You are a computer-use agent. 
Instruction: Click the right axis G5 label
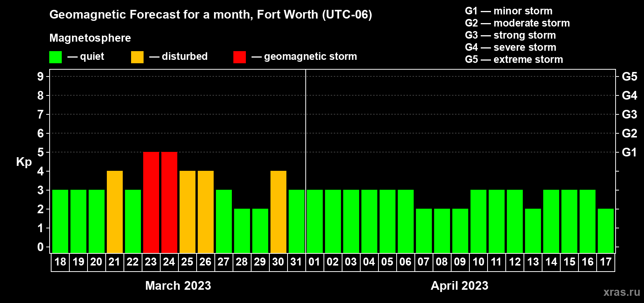[x=630, y=77]
